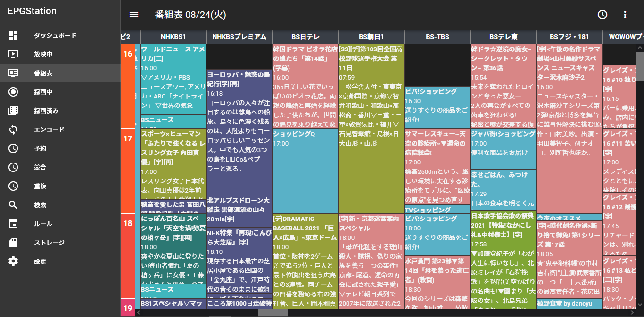This screenshot has height=317, width=644.
Task: Select 録画済み in the sidebar
Action: [60, 111]
